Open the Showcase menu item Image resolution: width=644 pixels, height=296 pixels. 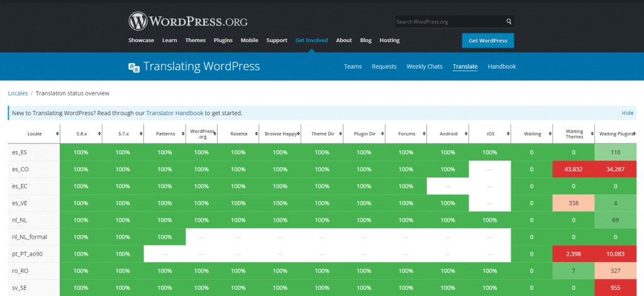[x=141, y=40]
